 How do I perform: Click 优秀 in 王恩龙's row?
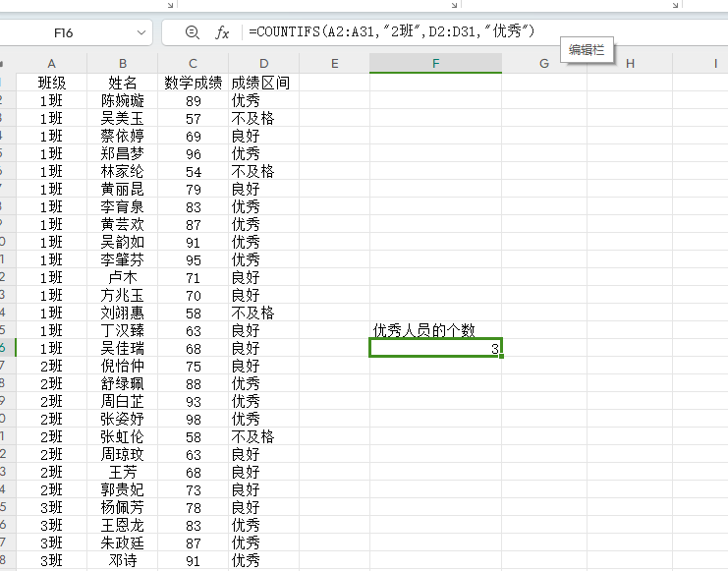[263, 525]
